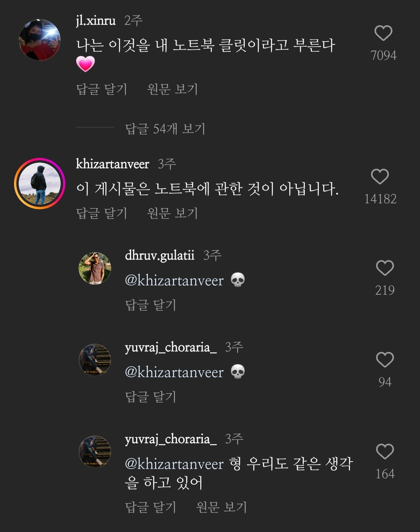Tap heart on dhruv.gulatii's skull reply
Screen dimensions: 420x532
pyautogui.click(x=385, y=268)
